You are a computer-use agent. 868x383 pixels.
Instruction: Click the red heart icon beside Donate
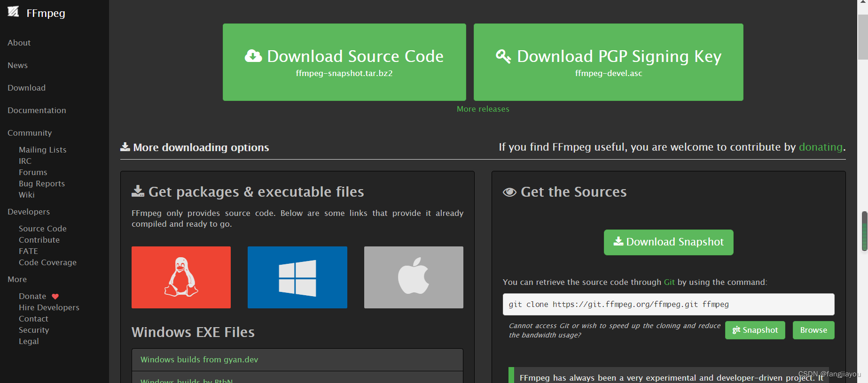[55, 297]
